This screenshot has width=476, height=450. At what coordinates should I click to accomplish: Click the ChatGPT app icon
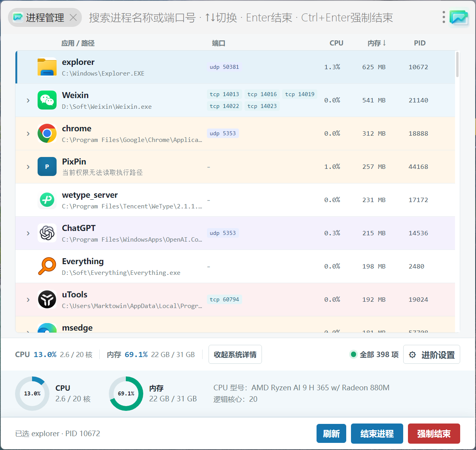point(47,233)
